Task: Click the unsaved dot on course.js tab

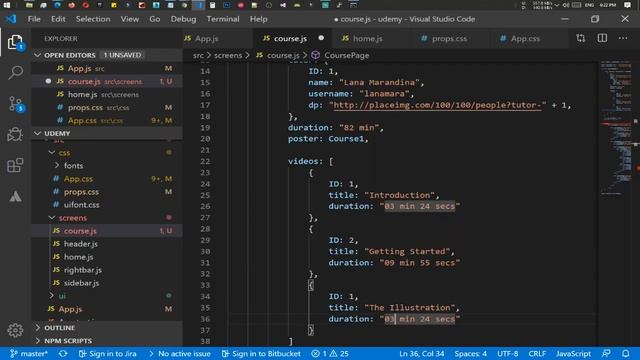Action: (321, 38)
